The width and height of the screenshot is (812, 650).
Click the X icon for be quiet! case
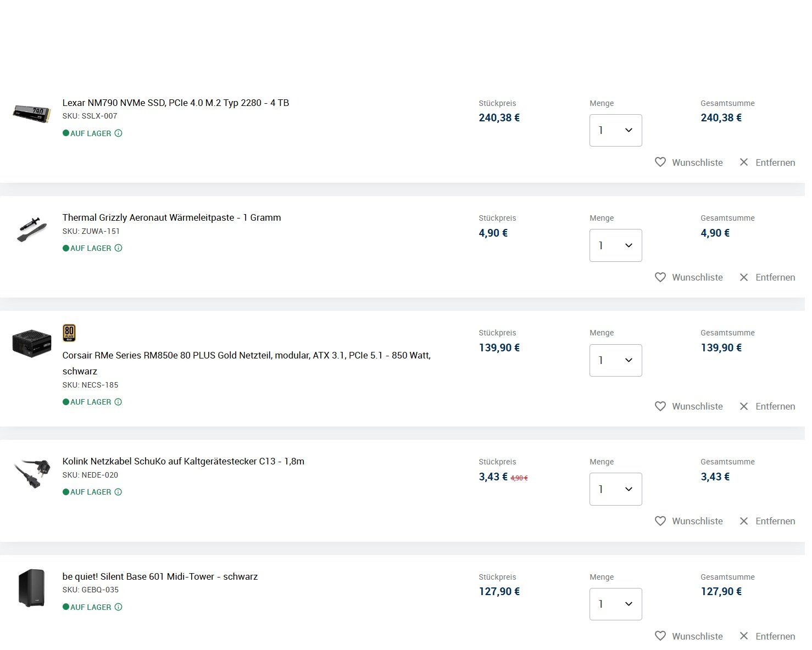[744, 636]
